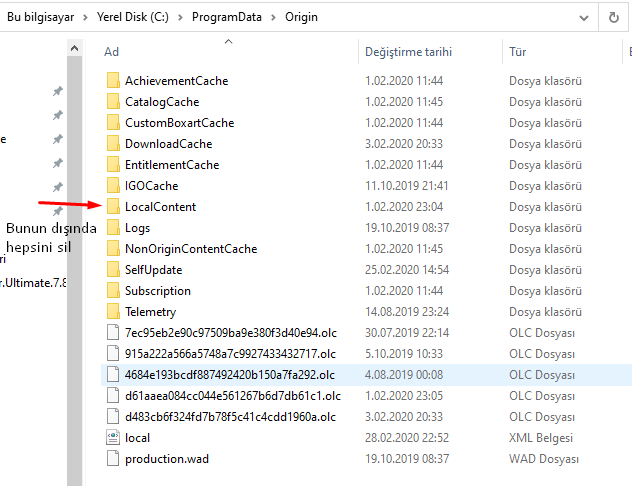Select the SelfUpdate folder name

[x=154, y=270]
